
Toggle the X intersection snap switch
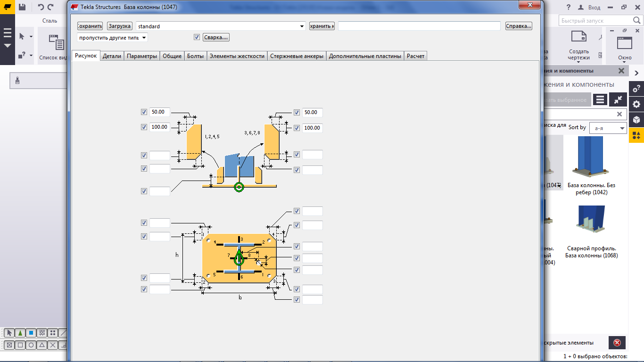[x=53, y=345]
